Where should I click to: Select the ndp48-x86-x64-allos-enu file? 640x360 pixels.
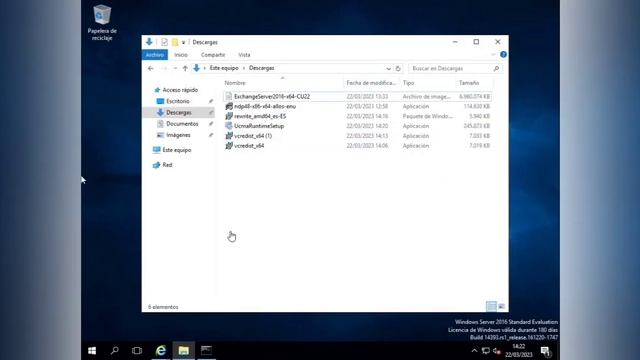pos(357,106)
